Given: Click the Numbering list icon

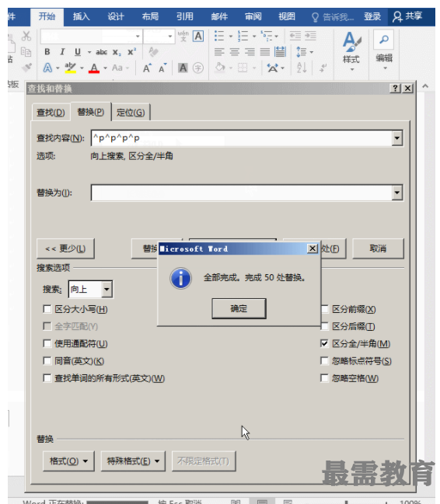Looking at the screenshot, I should click(x=243, y=36).
